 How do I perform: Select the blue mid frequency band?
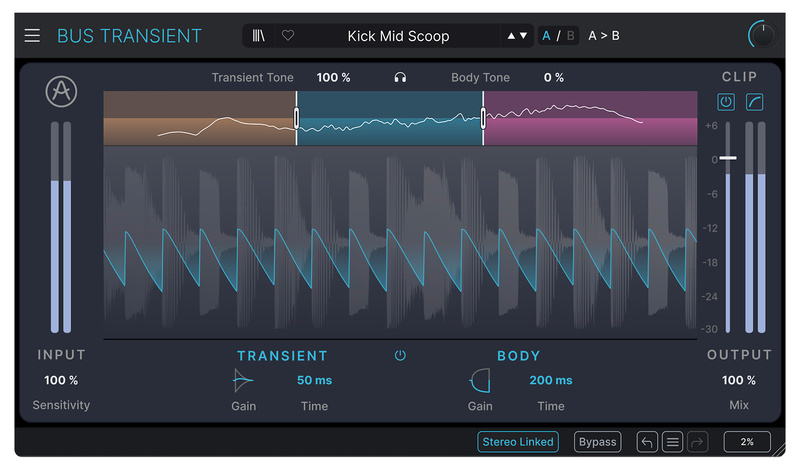point(390,118)
